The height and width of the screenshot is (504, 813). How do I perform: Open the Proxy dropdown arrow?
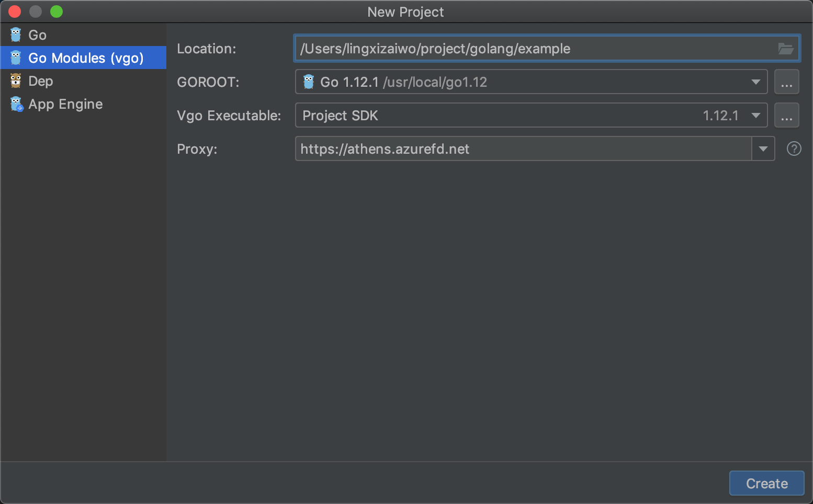click(x=763, y=149)
